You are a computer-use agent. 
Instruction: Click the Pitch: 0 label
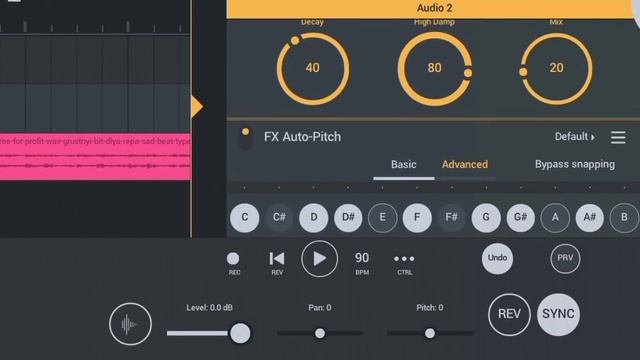(x=429, y=308)
